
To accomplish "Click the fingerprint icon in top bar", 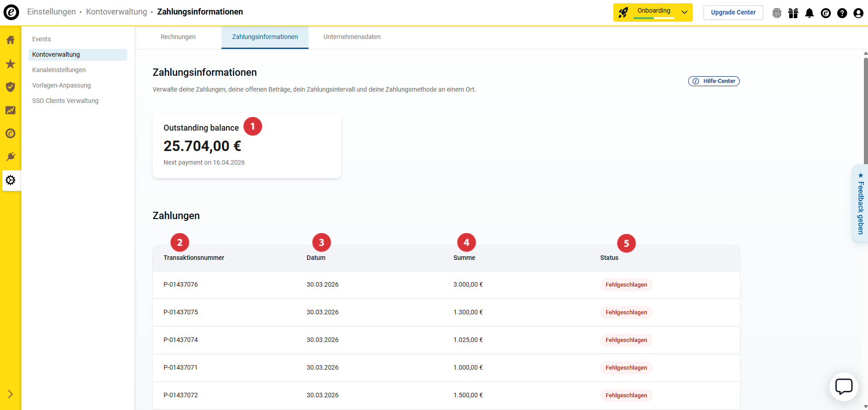I will (777, 13).
